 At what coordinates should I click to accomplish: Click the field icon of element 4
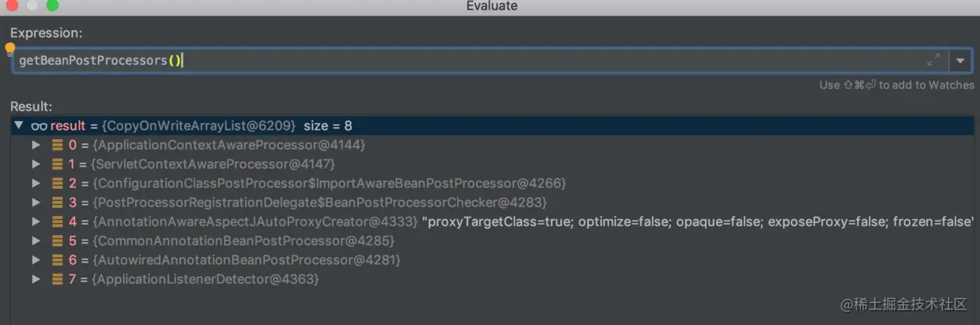(x=58, y=221)
